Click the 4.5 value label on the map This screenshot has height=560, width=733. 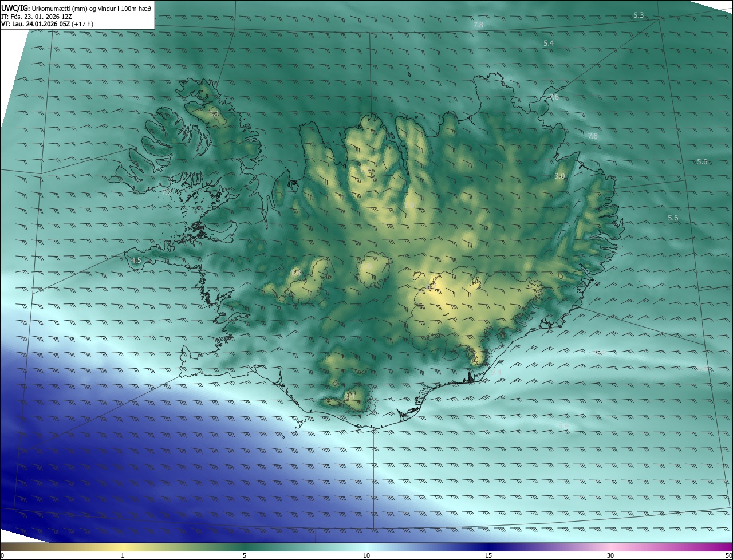[136, 261]
